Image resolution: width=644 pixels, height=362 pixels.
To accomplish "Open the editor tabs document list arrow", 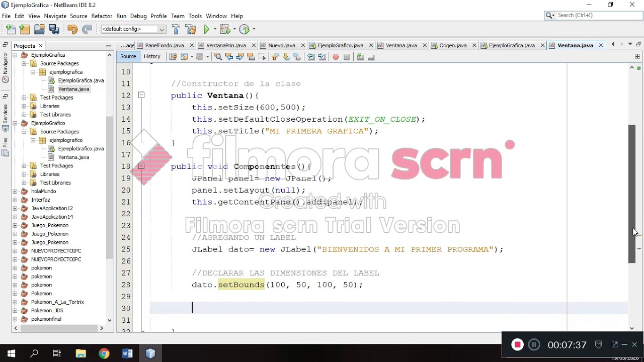I will 630,45.
